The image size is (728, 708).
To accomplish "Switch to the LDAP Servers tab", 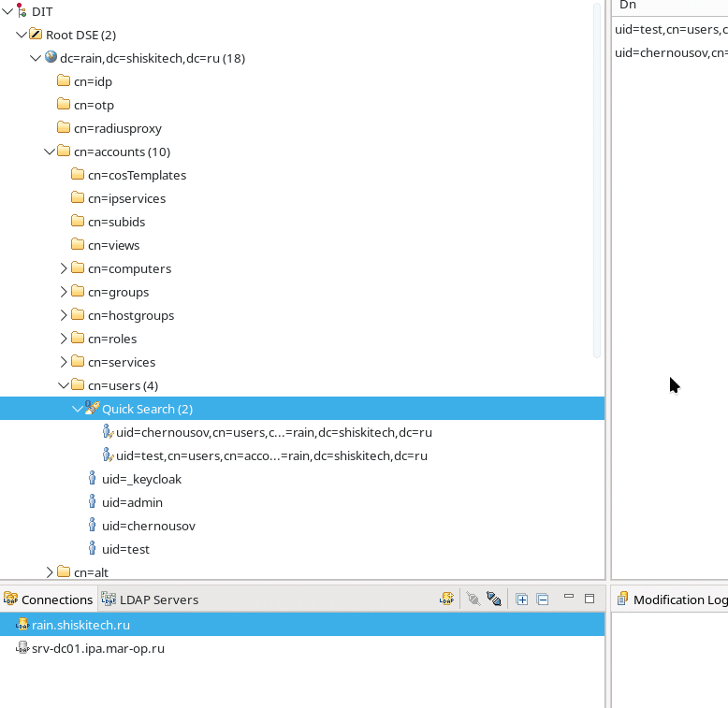I will 150,600.
